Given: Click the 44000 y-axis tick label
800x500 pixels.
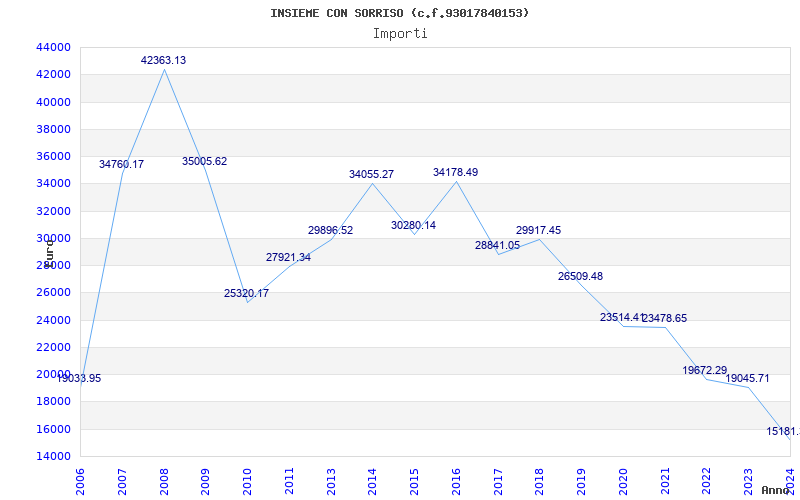Looking at the screenshot, I should click(53, 47).
